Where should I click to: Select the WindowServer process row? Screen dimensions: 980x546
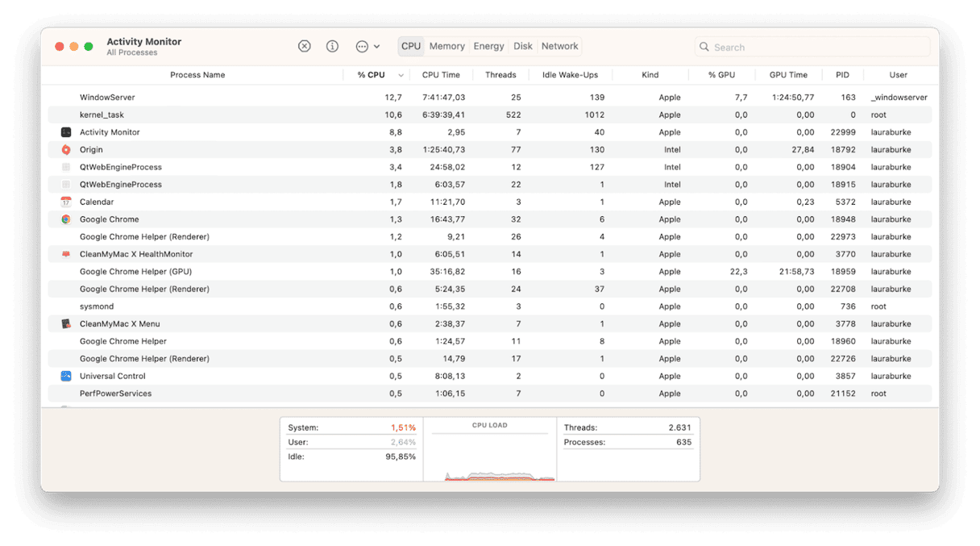coord(242,97)
